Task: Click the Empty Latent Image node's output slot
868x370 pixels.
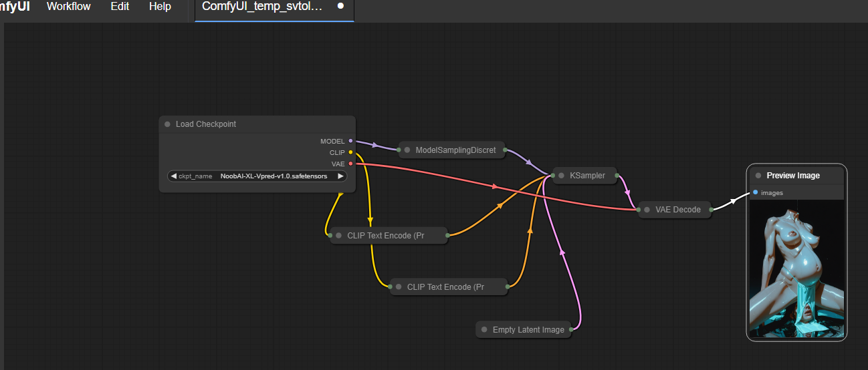Action: 570,330
